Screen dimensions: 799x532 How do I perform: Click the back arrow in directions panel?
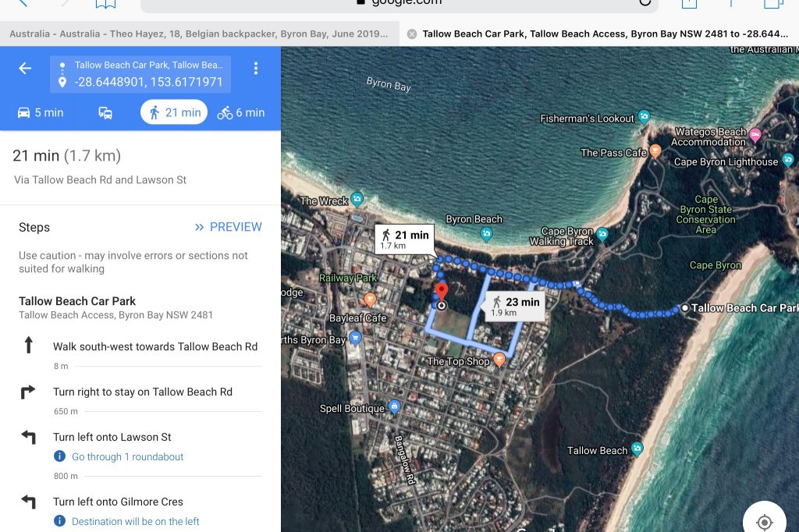pyautogui.click(x=25, y=69)
